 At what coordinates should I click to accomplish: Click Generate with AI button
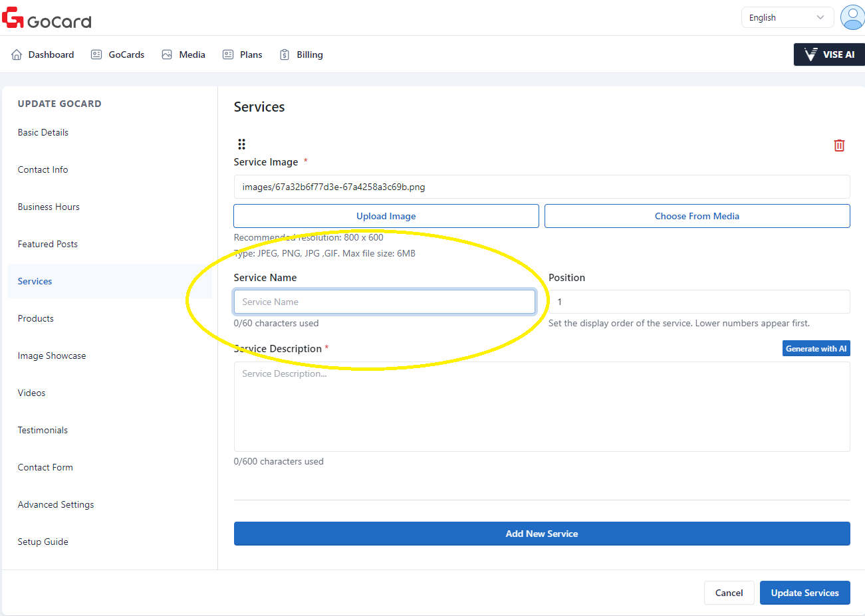(x=816, y=349)
